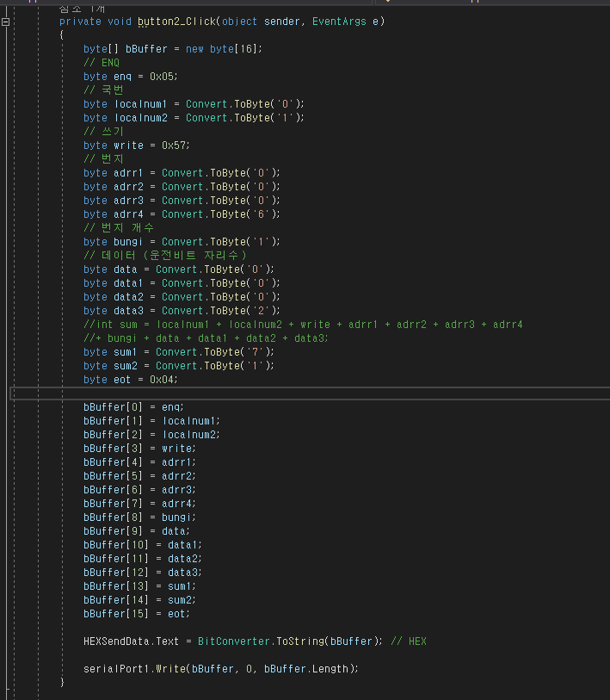Click the 'byte localnum2' declaration line
Image resolution: width=610 pixels, height=700 pixels.
click(194, 118)
